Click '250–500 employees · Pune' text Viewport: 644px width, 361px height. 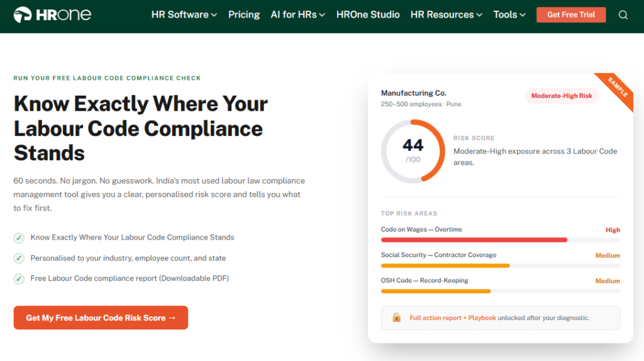coord(421,104)
